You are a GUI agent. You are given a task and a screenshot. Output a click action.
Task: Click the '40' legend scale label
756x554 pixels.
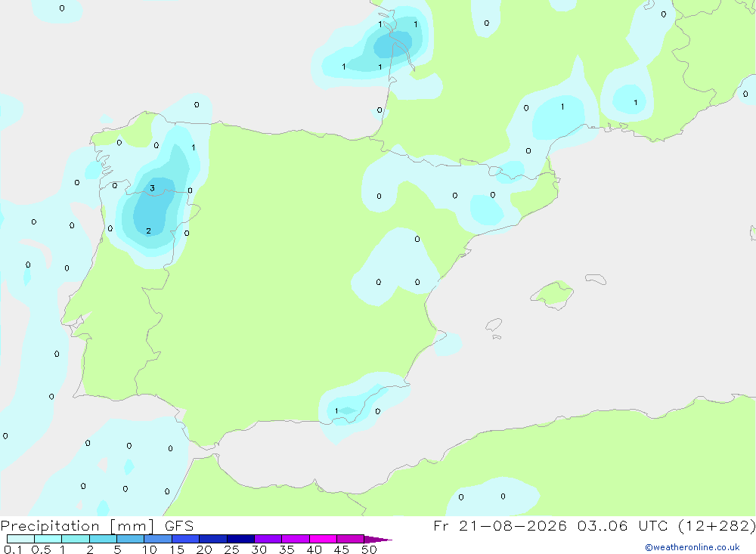tap(314, 549)
